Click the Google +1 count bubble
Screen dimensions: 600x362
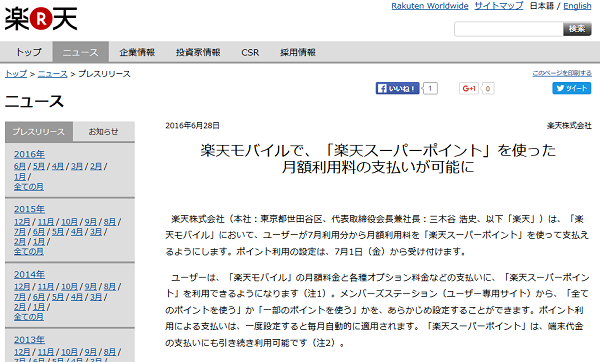point(488,88)
